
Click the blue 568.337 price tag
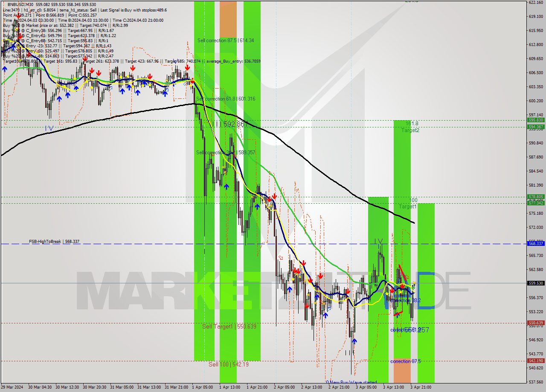point(536,244)
